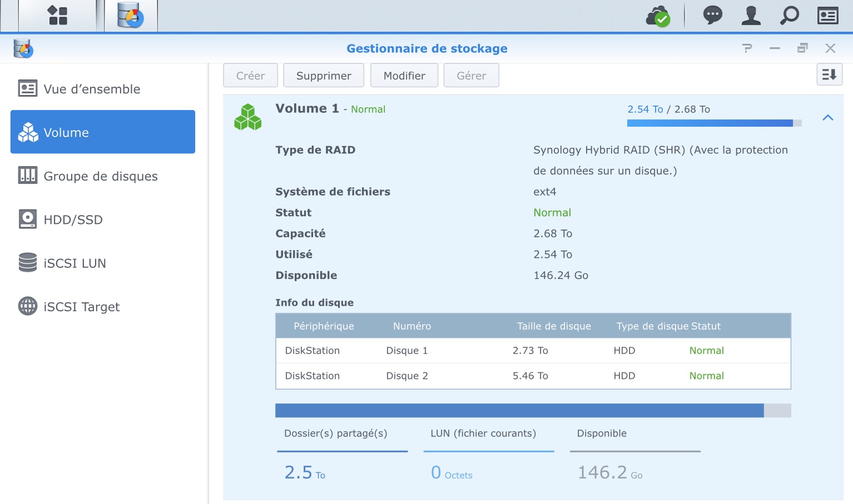The height and width of the screenshot is (504, 853).
Task: Click the Volume 1 usage bar at top
Action: click(715, 123)
